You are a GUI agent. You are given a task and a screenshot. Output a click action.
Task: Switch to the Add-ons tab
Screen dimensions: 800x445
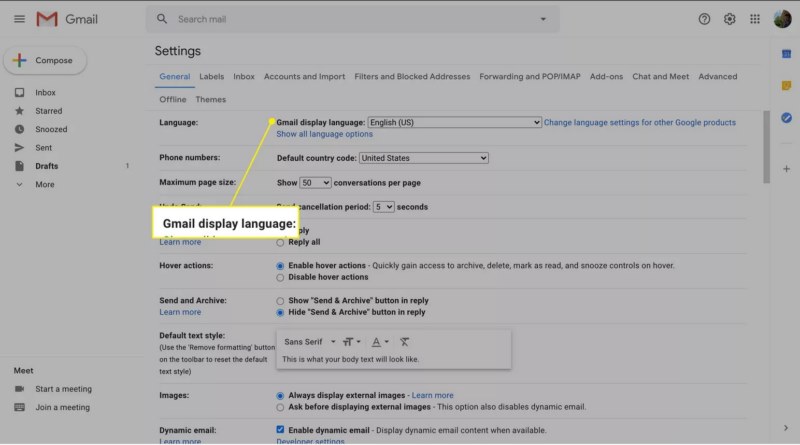tap(606, 77)
